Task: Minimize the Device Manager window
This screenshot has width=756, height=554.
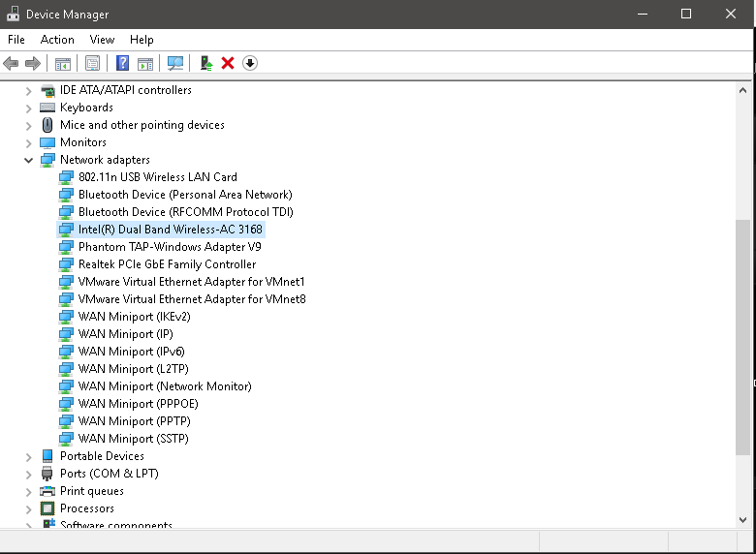Action: 643,14
